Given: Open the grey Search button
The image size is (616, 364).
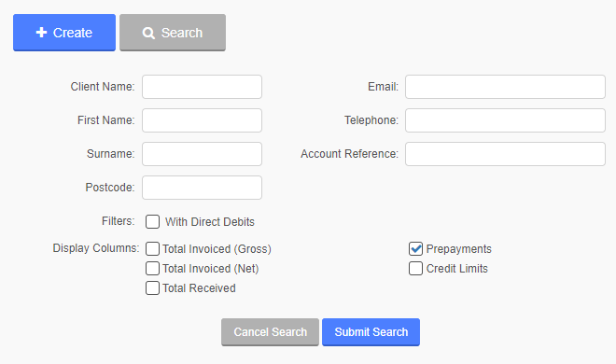Looking at the screenshot, I should click(x=173, y=33).
